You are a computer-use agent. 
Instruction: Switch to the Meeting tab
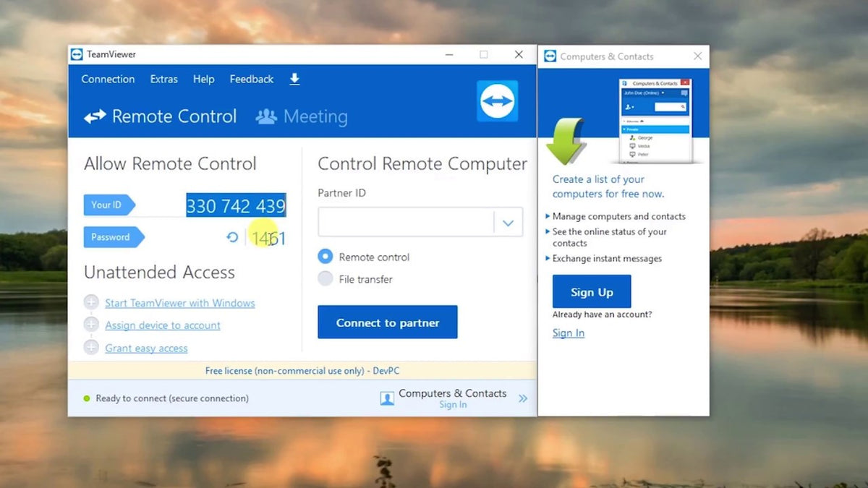[302, 116]
